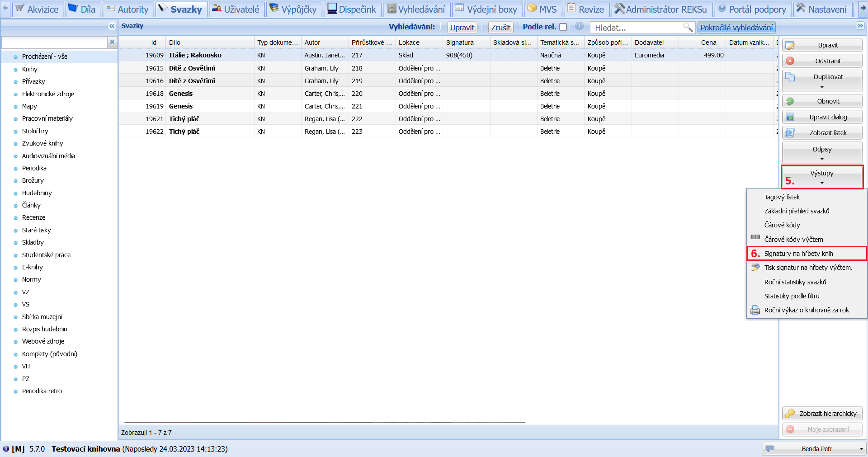Switch to the Uživatelé tab
This screenshot has height=457, width=868.
[236, 9]
